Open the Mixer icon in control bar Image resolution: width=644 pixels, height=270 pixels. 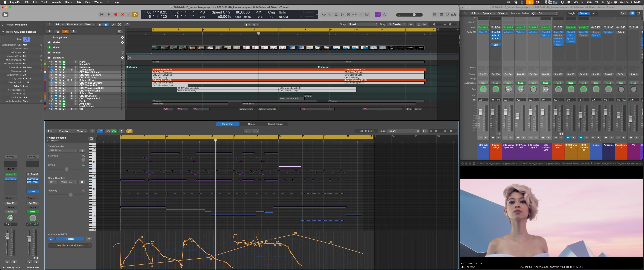point(342,14)
